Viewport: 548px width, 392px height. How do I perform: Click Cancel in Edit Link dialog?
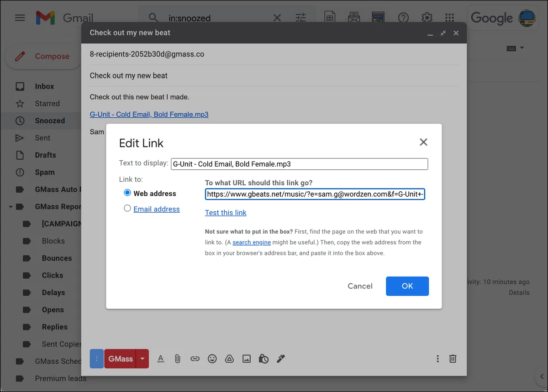pos(360,286)
